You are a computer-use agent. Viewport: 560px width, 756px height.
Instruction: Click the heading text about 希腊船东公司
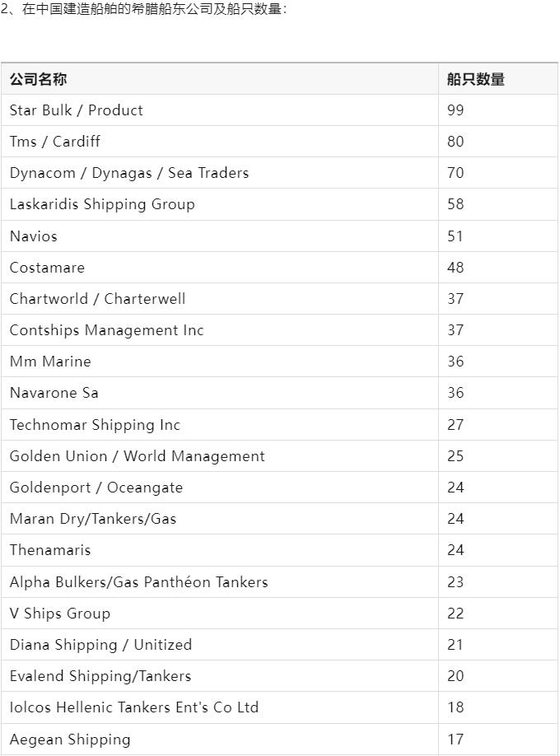pos(144,9)
